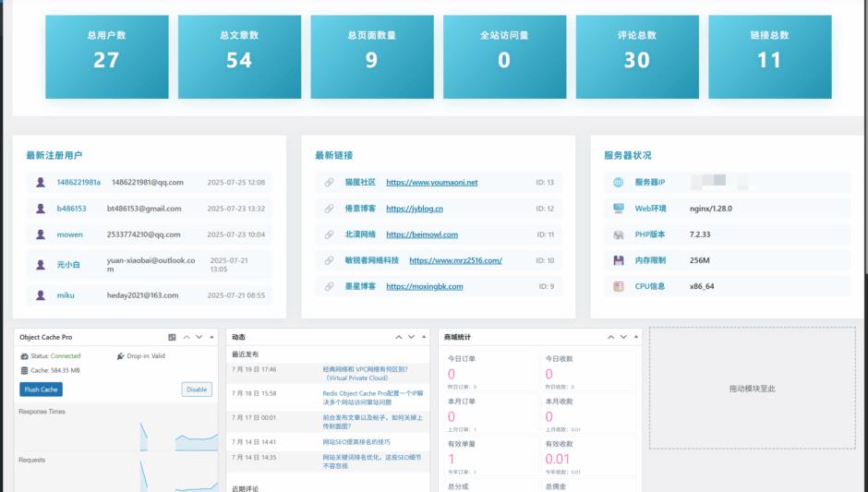Open Object Cache Pro widget settings icon

pyautogui.click(x=172, y=338)
